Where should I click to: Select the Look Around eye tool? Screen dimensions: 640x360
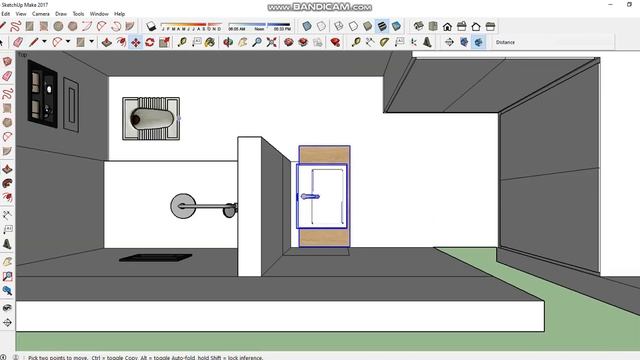[7, 307]
